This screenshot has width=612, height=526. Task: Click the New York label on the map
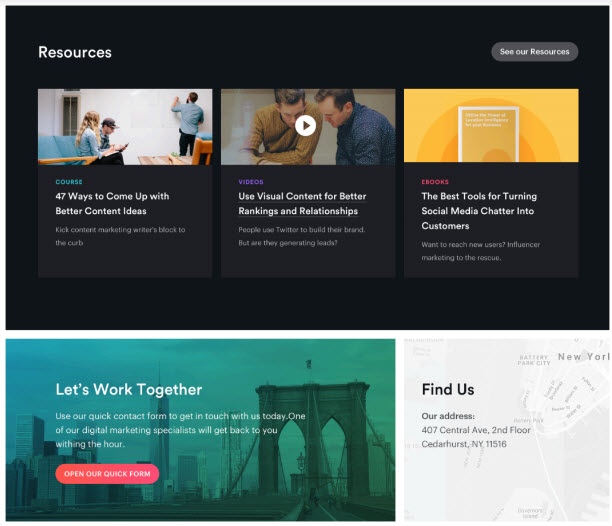pyautogui.click(x=583, y=357)
